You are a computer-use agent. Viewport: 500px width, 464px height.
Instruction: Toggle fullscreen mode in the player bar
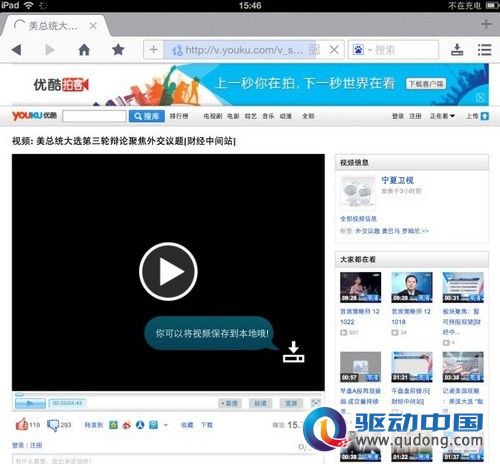click(315, 403)
